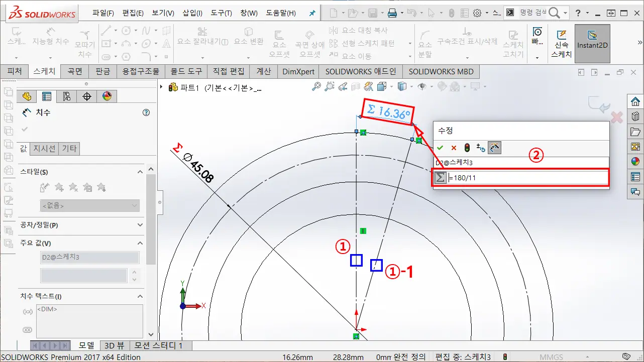The height and width of the screenshot is (362, 644).
Task: Open the SOLIDWORKS Forum pane icon
Action: (x=635, y=191)
